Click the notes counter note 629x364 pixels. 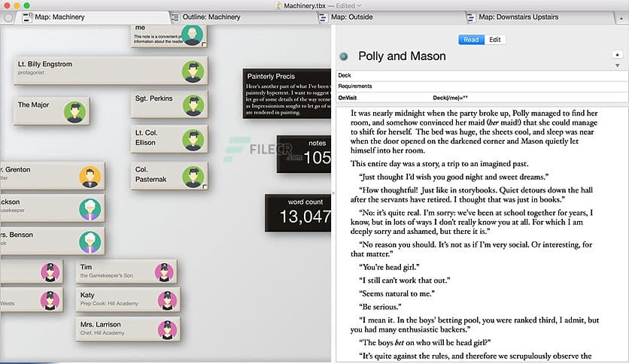point(304,154)
